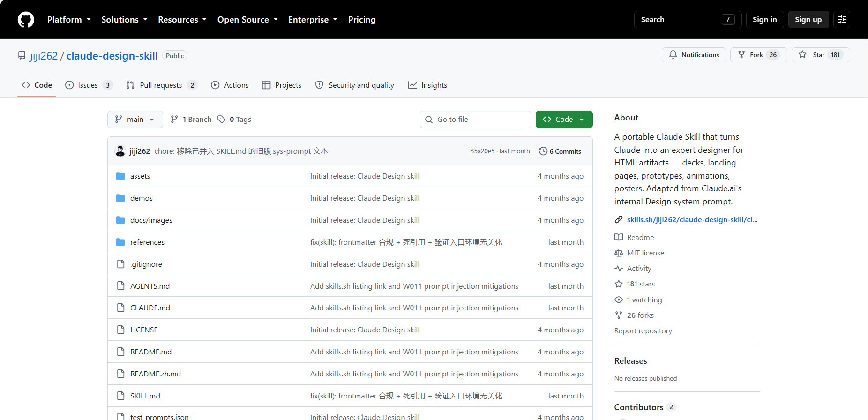Click the LICENSE file icon

coord(120,330)
